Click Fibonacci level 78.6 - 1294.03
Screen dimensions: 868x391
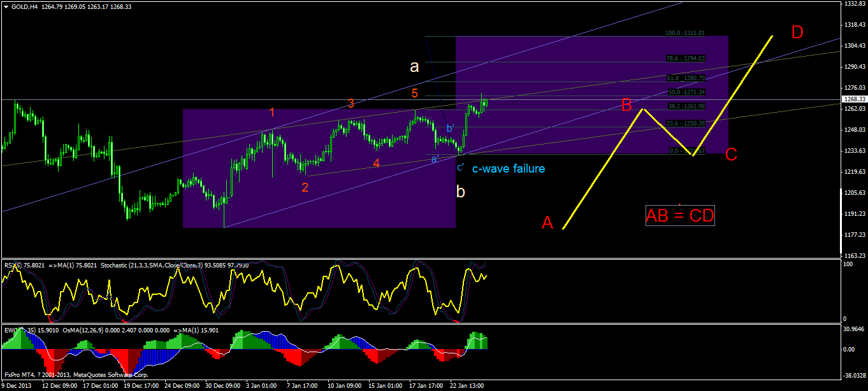tap(685, 58)
